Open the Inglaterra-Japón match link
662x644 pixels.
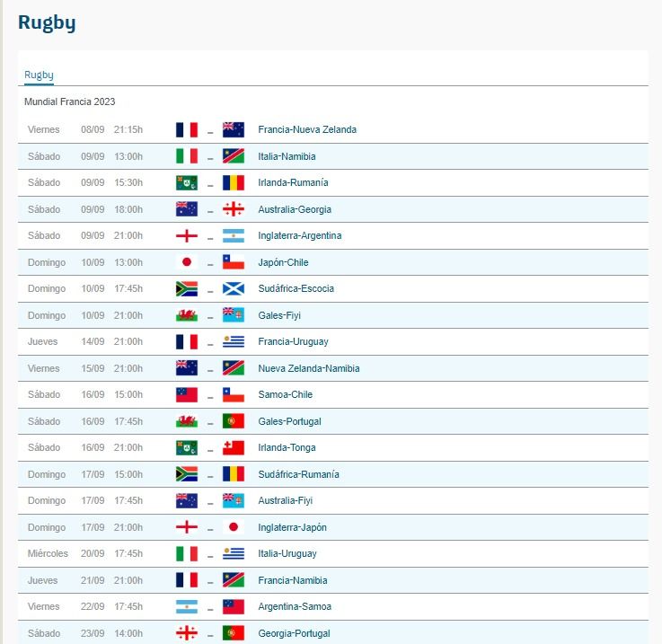point(292,527)
